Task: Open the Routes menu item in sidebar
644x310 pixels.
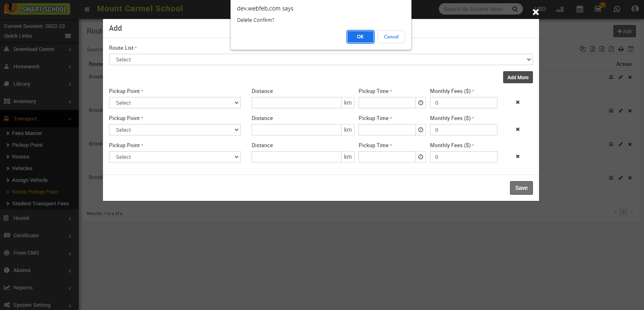Action: click(x=21, y=157)
